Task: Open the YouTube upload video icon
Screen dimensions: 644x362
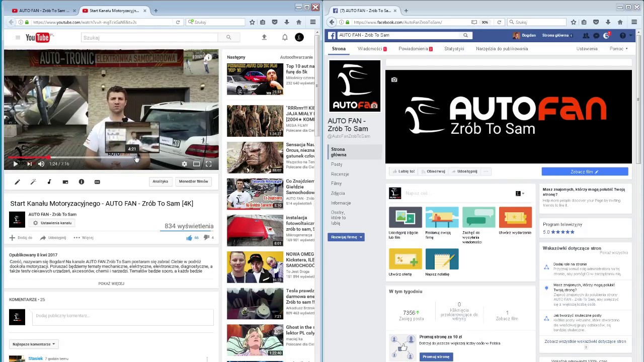Action: click(264, 37)
